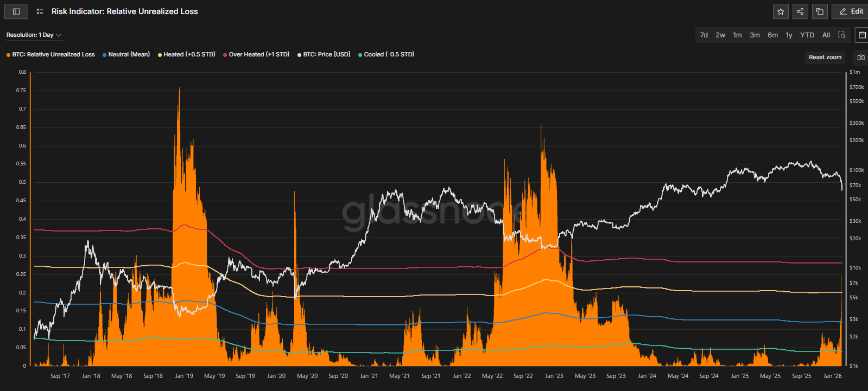Switch to the YTD time range
868x391 pixels.
pos(807,35)
